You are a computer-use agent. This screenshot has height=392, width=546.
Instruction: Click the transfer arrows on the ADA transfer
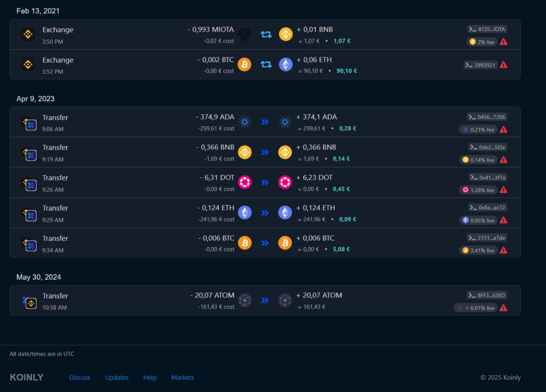click(x=265, y=122)
